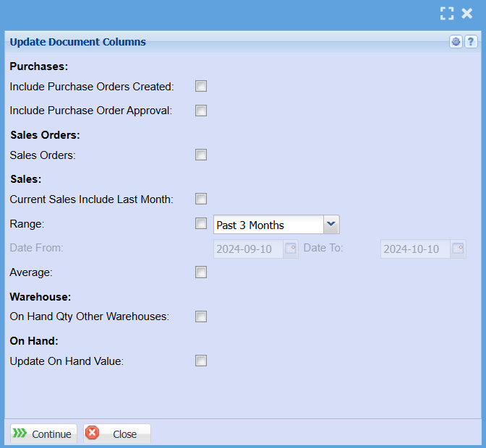This screenshot has width=486, height=448.
Task: Click the Range: label
Action: point(27,224)
